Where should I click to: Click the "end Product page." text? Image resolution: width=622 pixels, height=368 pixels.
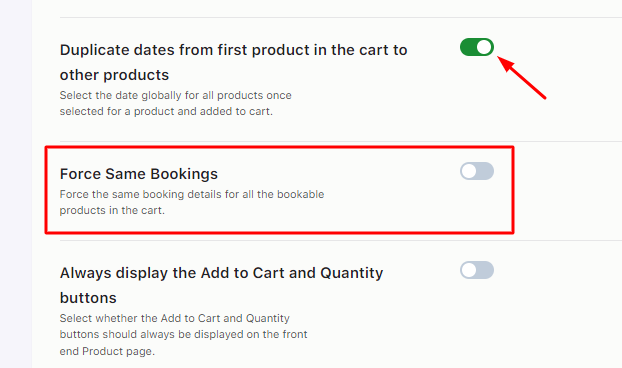(107, 351)
